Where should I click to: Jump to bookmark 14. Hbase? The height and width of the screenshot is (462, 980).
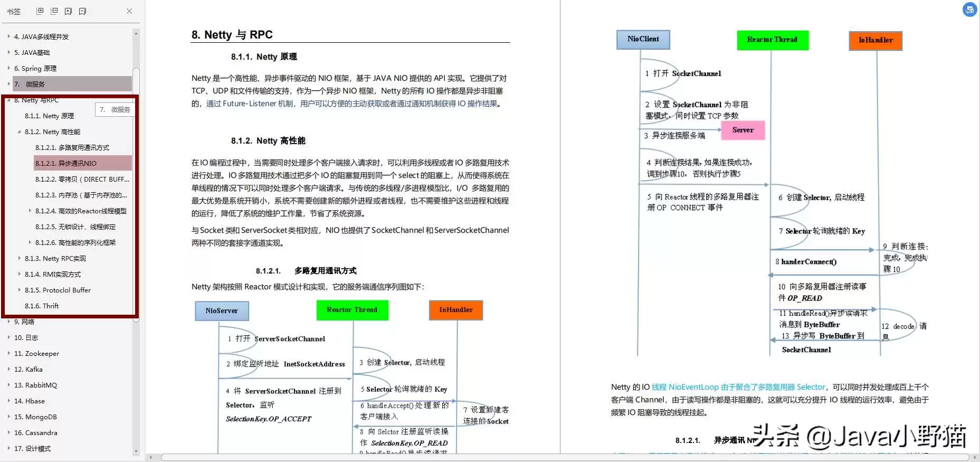pos(30,401)
